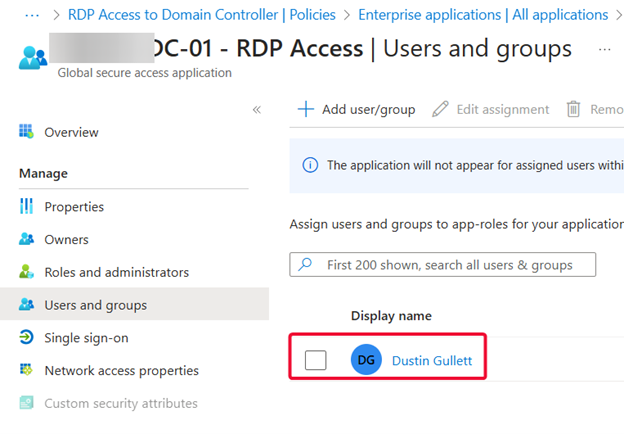Click the plus icon for adding user
Image resolution: width=624 pixels, height=434 pixels.
click(x=306, y=109)
